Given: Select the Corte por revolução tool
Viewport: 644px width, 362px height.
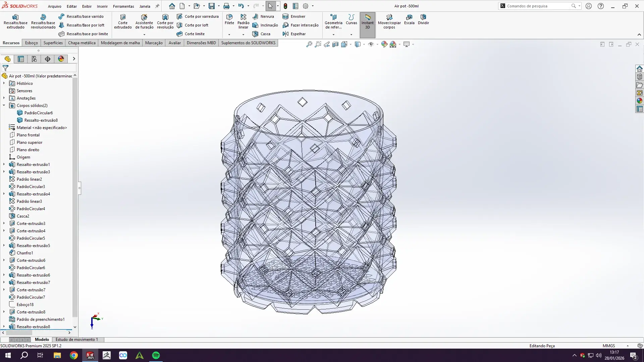Looking at the screenshot, I should point(165,21).
